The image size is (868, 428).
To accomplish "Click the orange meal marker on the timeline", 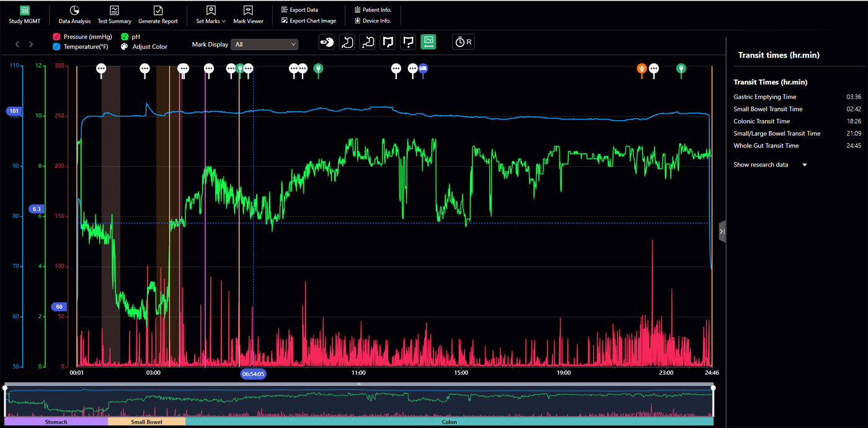I will pos(642,69).
